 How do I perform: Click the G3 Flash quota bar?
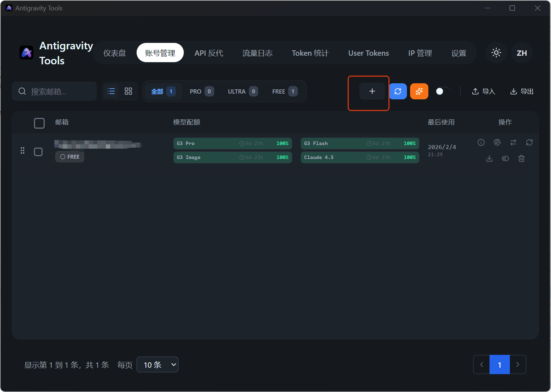click(360, 143)
